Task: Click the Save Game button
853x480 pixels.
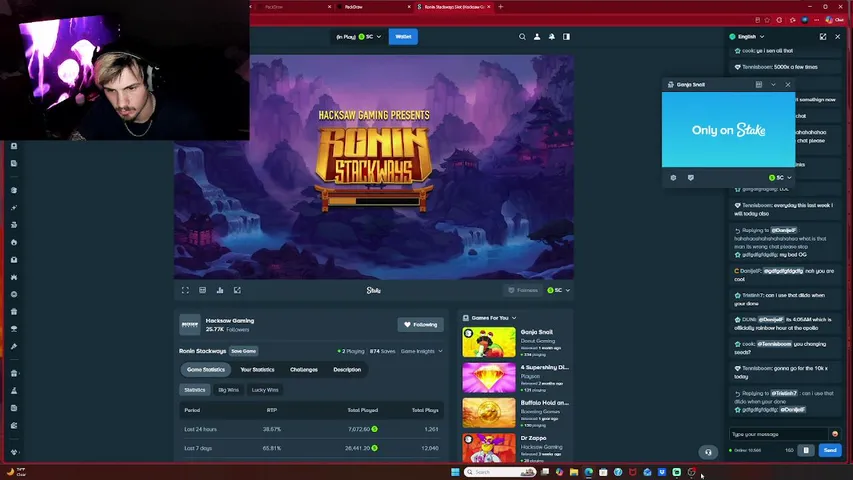Action: tap(244, 351)
